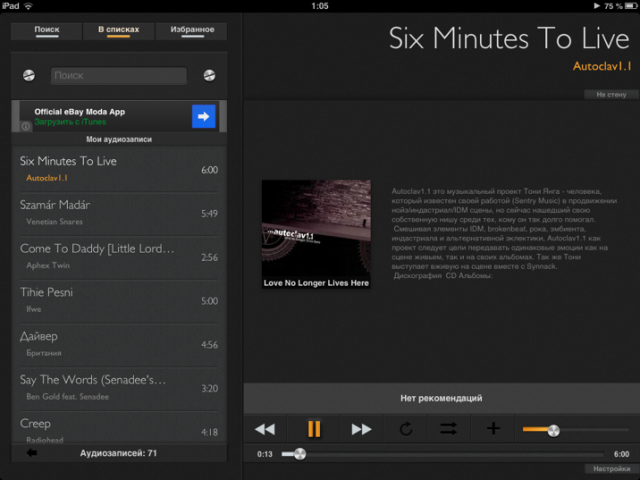Tap the Wi-Fi status icon
This screenshot has height=480, width=640.
28,6
